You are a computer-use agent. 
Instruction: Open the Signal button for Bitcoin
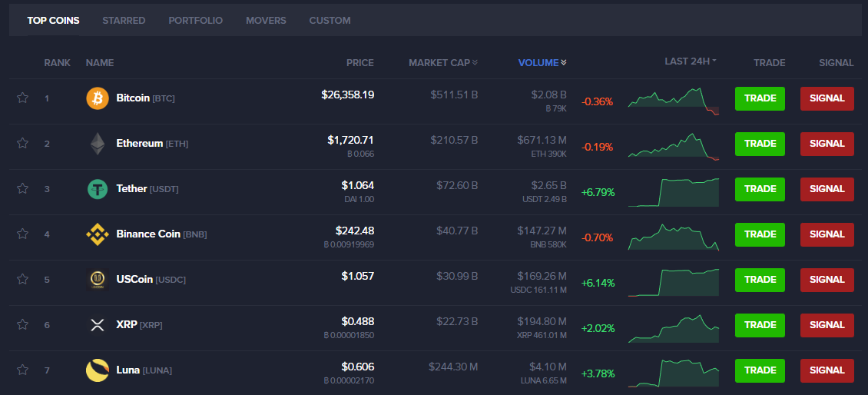tap(827, 98)
